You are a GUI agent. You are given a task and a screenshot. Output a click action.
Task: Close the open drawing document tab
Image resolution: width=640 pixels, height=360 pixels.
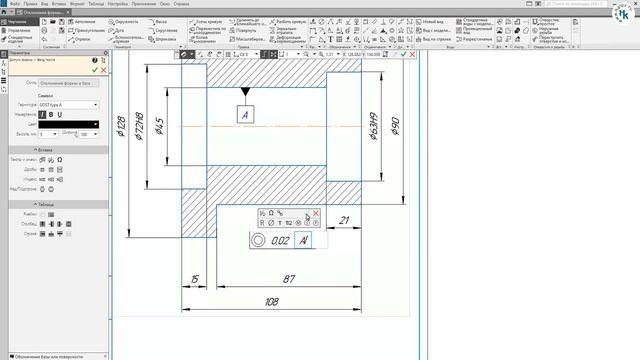coord(68,13)
